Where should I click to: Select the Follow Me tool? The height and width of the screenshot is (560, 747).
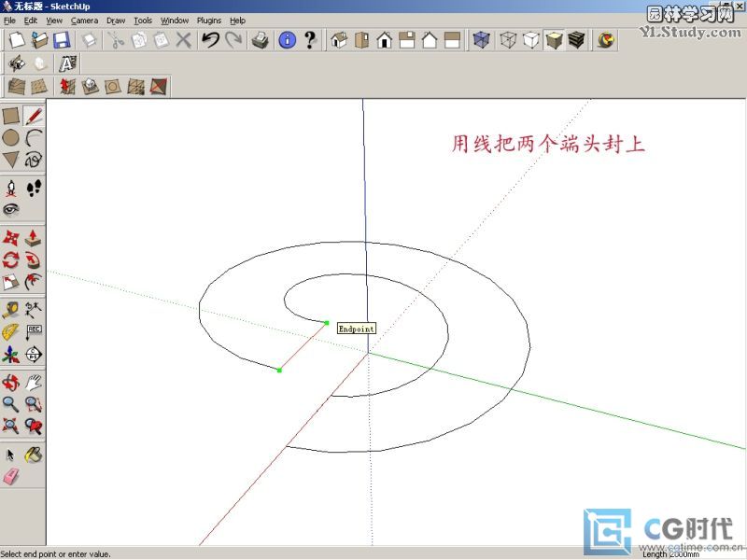pyautogui.click(x=34, y=260)
